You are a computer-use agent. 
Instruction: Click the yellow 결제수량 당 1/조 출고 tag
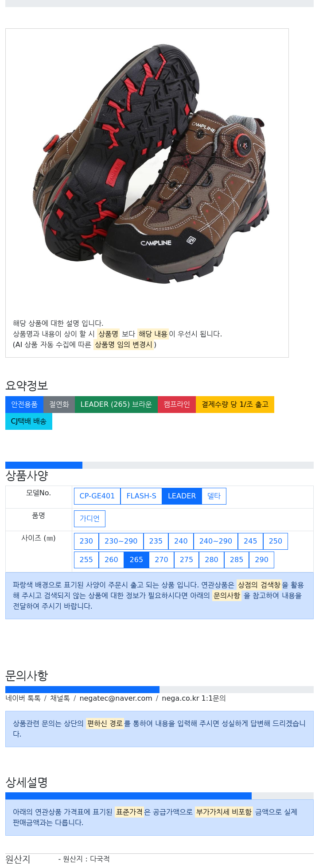235,405
